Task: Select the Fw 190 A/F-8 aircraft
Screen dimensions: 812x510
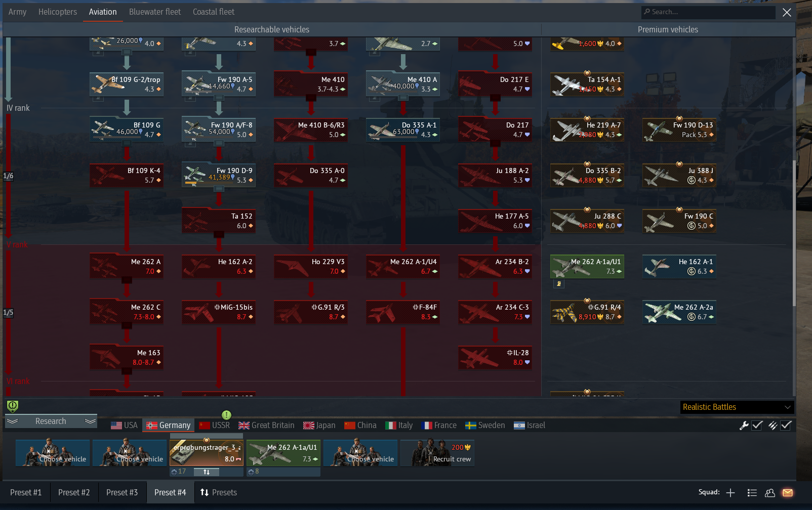Action: click(219, 130)
